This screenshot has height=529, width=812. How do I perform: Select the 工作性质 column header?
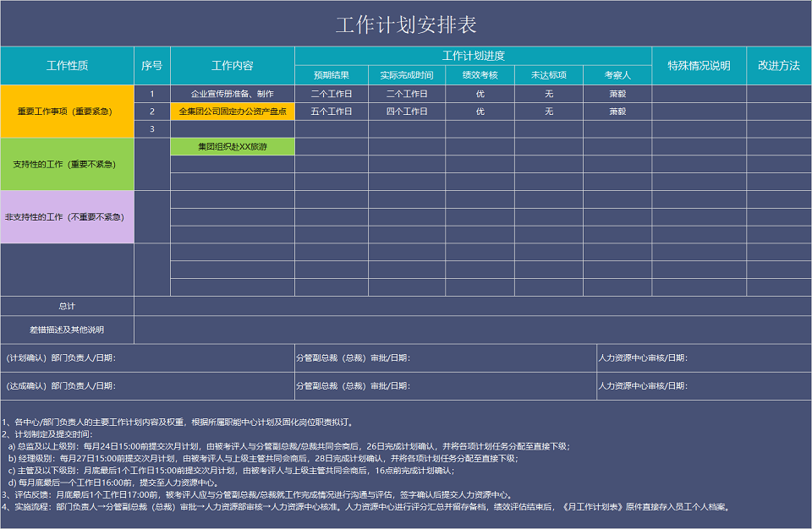pos(67,66)
